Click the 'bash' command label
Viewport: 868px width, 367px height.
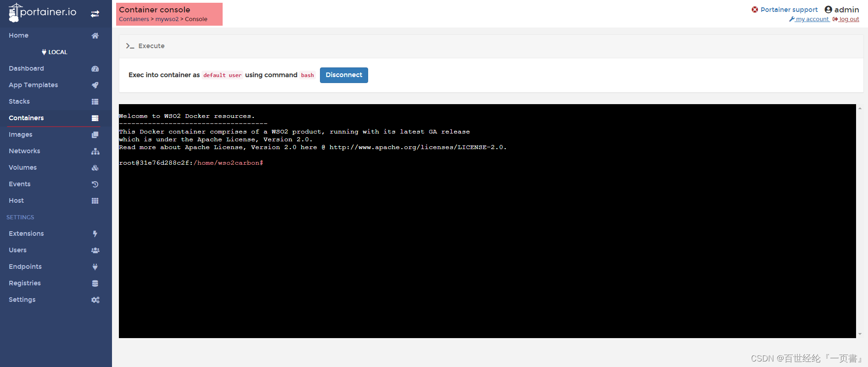pyautogui.click(x=308, y=75)
